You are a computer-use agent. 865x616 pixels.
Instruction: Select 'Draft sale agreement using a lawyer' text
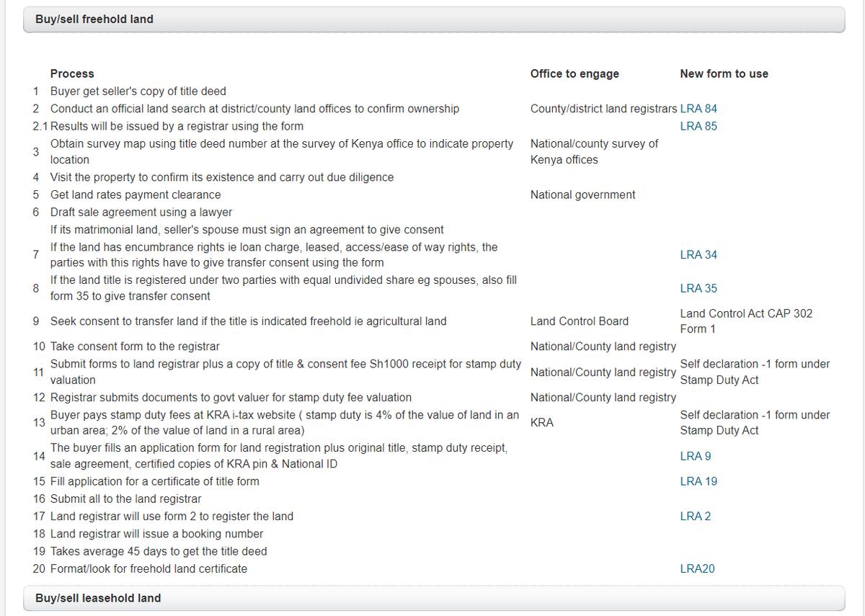coord(141,213)
